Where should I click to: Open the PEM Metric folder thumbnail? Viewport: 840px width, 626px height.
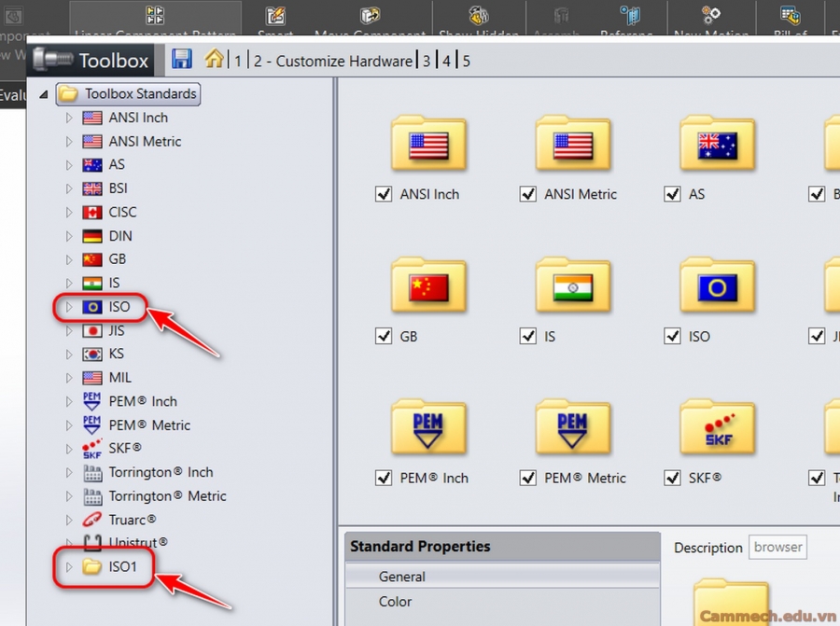coord(573,427)
